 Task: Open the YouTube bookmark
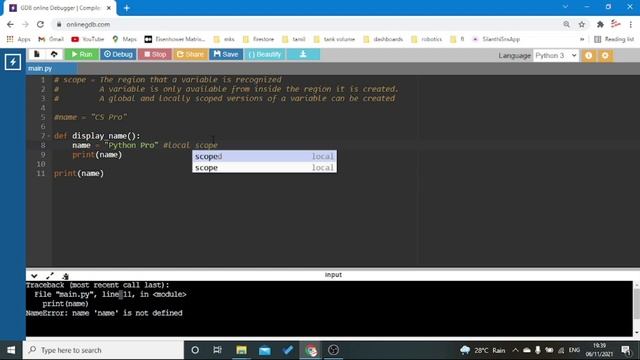coord(88,39)
